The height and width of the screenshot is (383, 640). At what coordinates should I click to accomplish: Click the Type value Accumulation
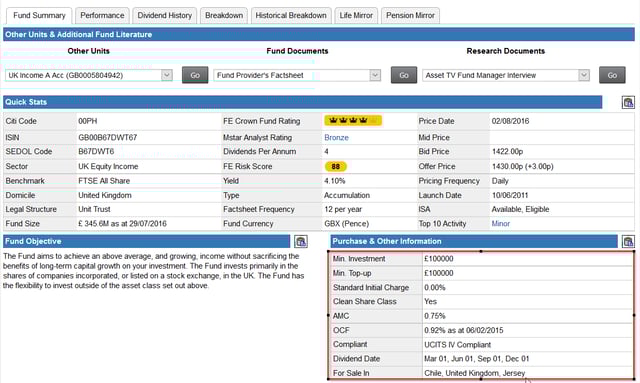pyautogui.click(x=347, y=195)
